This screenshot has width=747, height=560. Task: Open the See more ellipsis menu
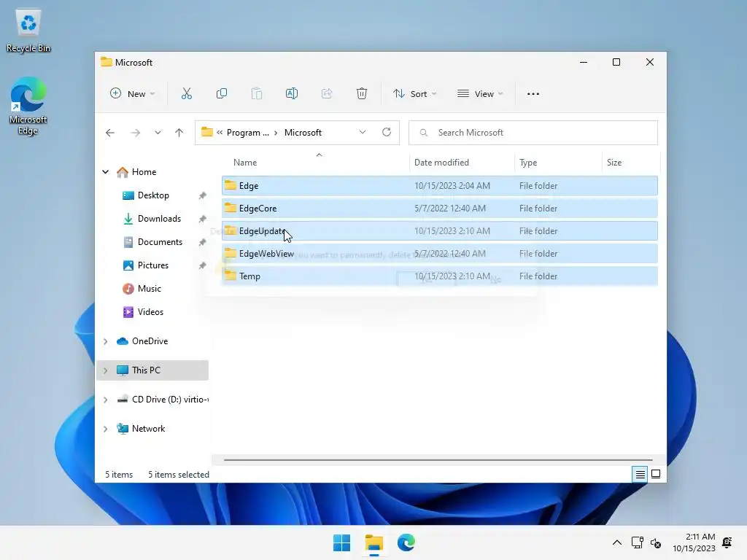(533, 94)
